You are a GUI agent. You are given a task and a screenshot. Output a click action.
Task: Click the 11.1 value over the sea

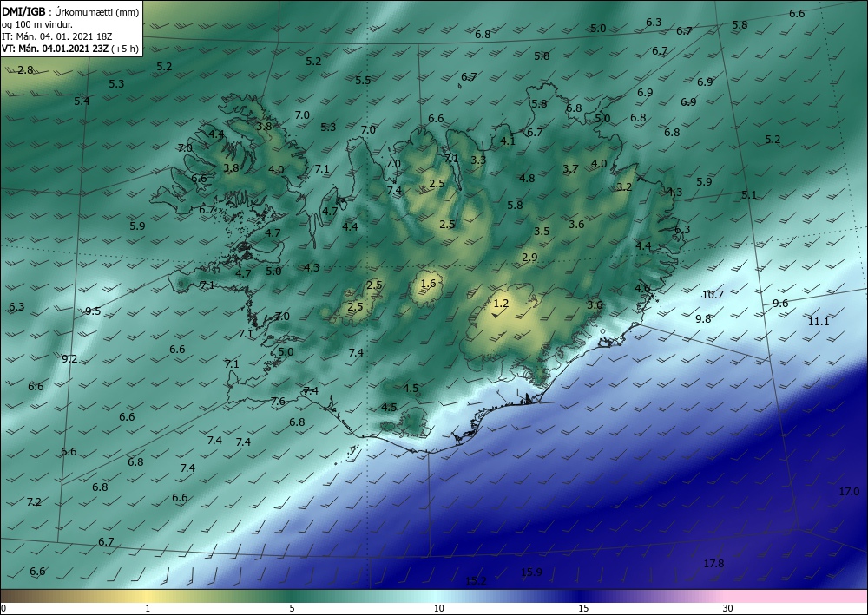(819, 321)
